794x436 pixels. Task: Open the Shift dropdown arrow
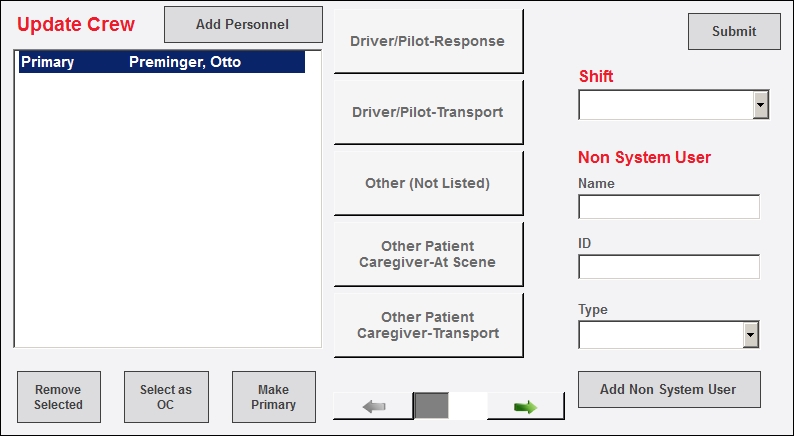coord(761,105)
